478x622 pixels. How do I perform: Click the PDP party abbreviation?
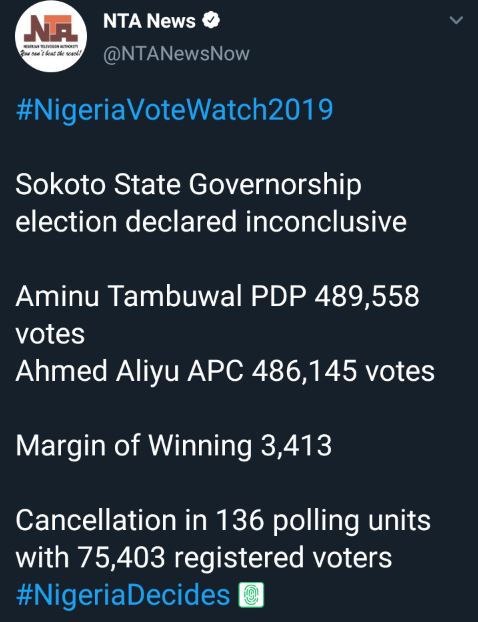(278, 296)
